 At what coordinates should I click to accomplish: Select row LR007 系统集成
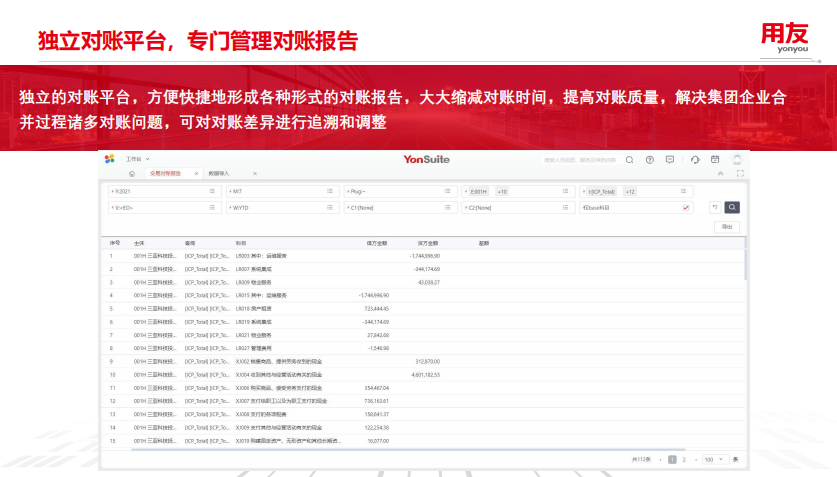coord(423,269)
